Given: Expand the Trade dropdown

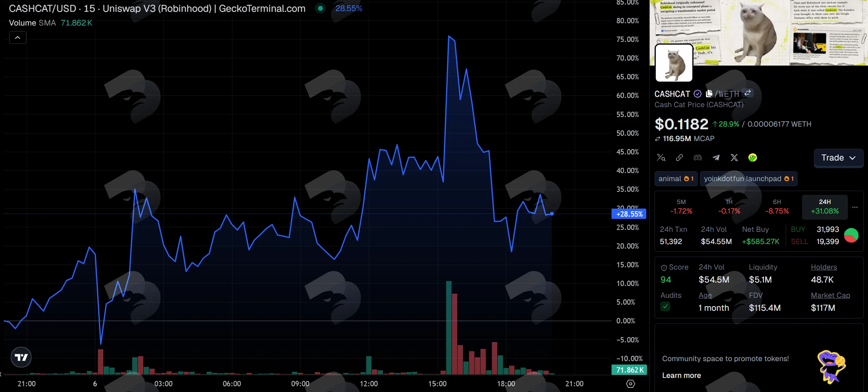Looking at the screenshot, I should (839, 158).
